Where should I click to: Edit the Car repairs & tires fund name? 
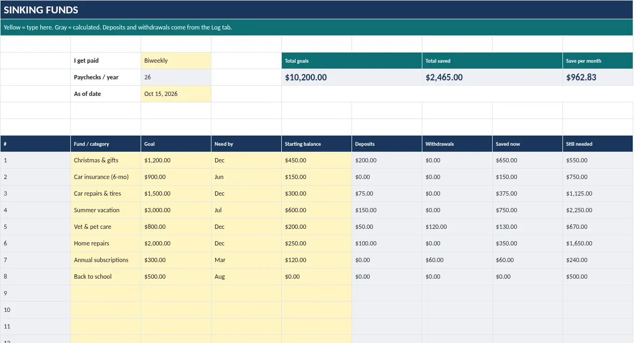coord(106,193)
